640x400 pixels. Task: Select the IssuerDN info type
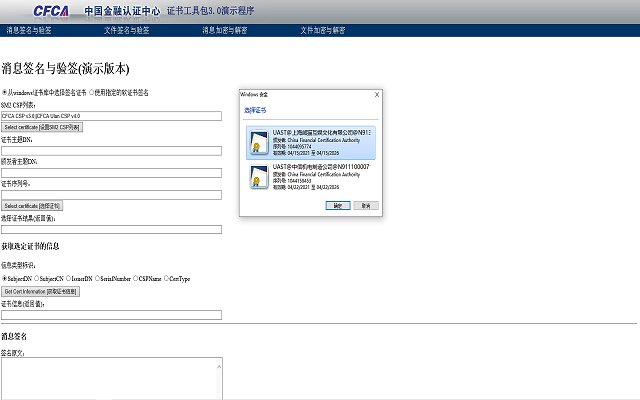(69, 278)
